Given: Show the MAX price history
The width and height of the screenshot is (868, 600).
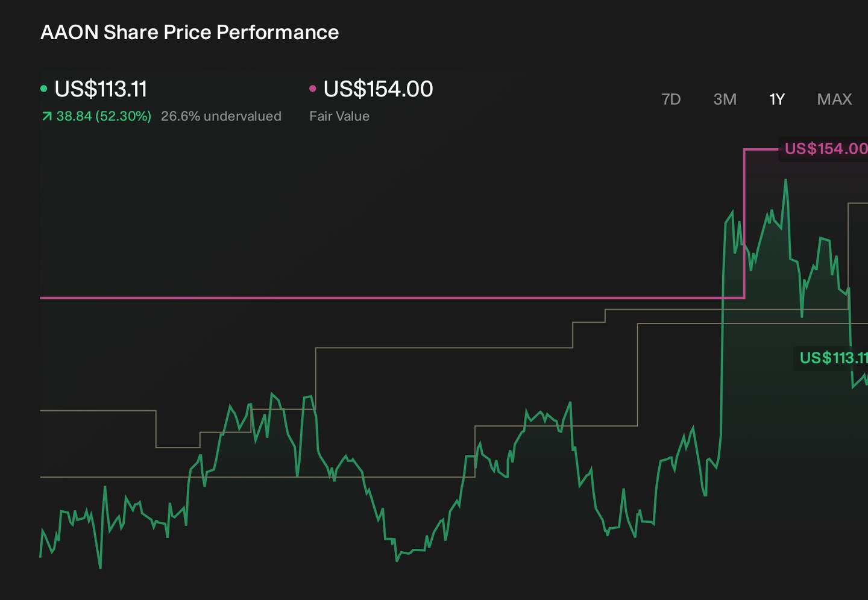Looking at the screenshot, I should tap(834, 99).
